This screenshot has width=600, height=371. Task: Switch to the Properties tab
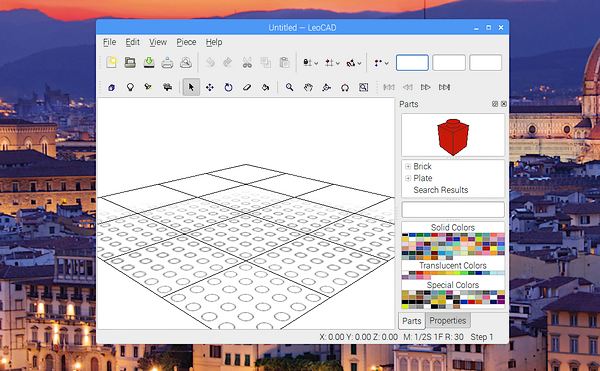(x=448, y=321)
